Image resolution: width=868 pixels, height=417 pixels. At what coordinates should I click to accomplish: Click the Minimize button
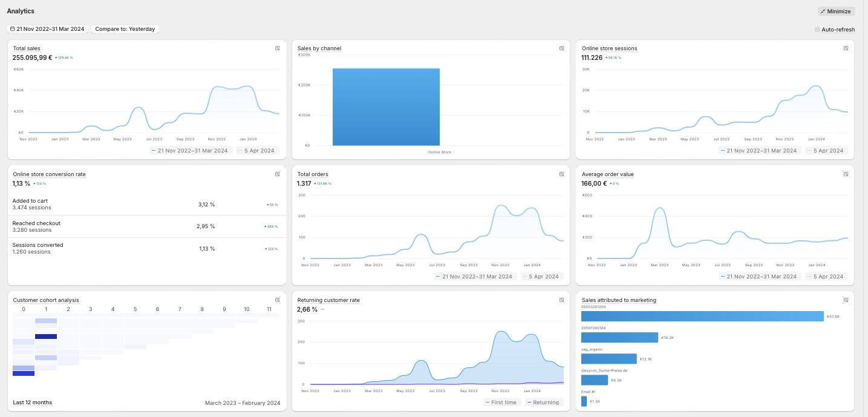[835, 11]
